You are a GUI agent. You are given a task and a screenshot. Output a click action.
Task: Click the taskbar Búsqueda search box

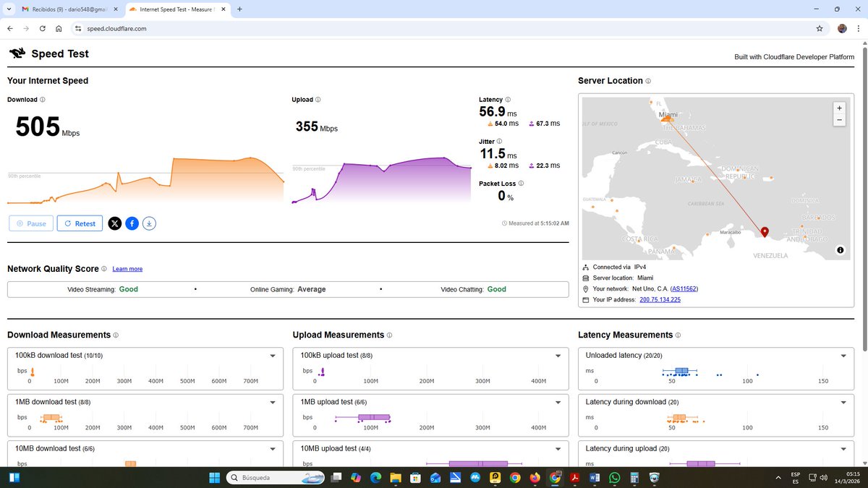coord(276,477)
